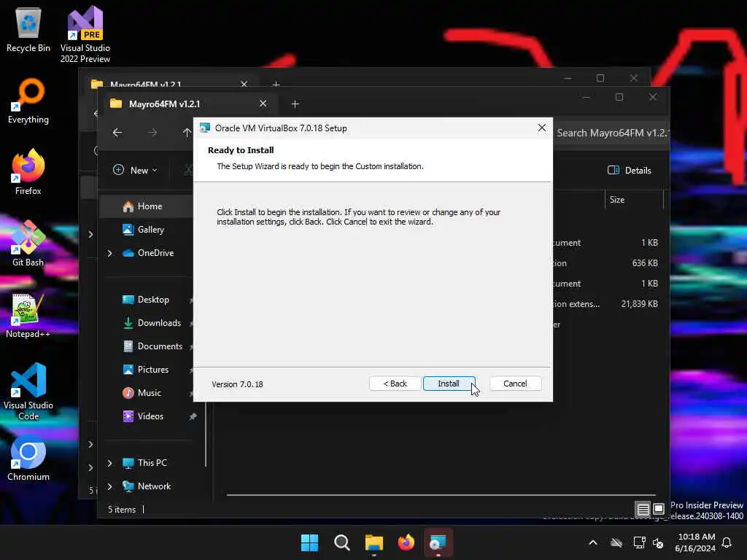Add new tab in the back Explorer window

(276, 84)
